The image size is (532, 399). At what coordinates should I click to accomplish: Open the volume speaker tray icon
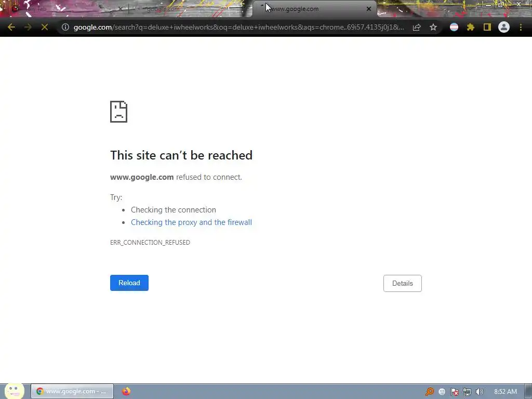[x=479, y=392]
